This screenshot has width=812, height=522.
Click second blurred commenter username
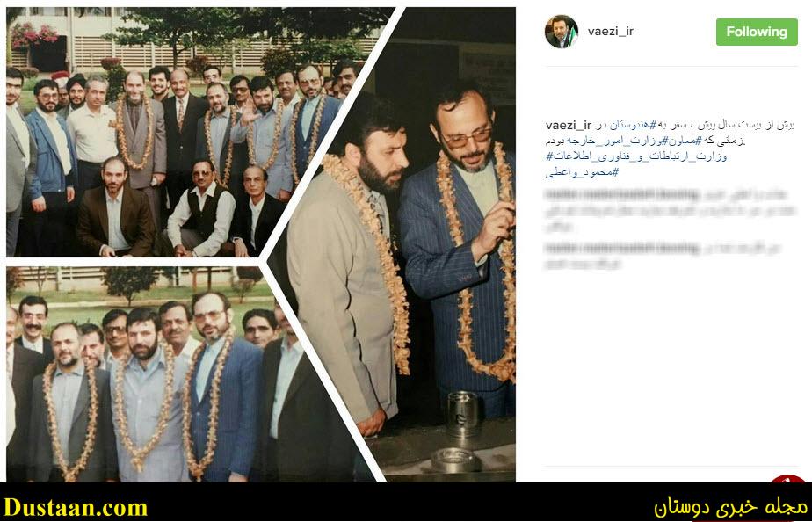pyautogui.click(x=621, y=249)
